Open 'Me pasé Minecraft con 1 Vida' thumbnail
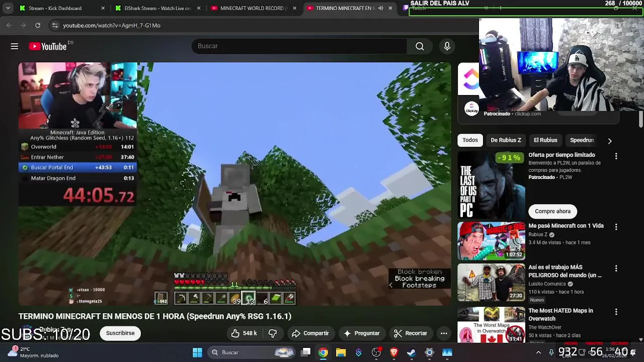 pyautogui.click(x=491, y=241)
